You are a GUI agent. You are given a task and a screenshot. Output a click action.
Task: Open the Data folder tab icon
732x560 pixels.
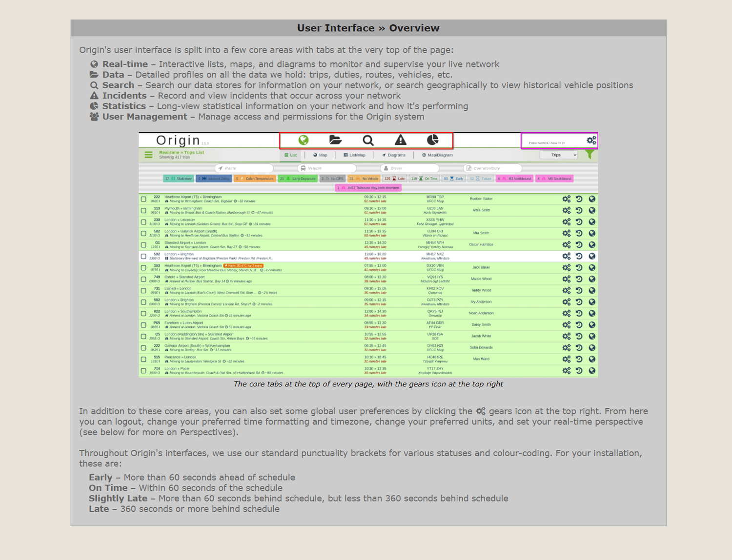[335, 140]
